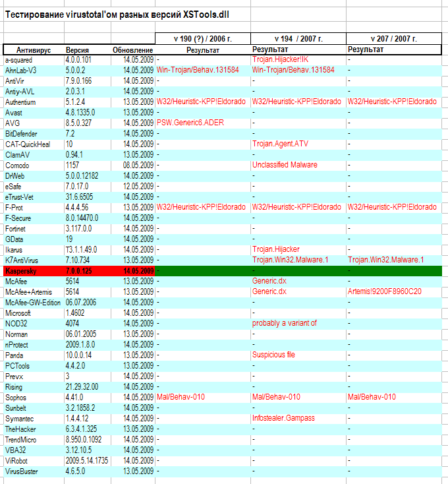Click the ClamAV version 0.94.1 cell

coord(88,155)
